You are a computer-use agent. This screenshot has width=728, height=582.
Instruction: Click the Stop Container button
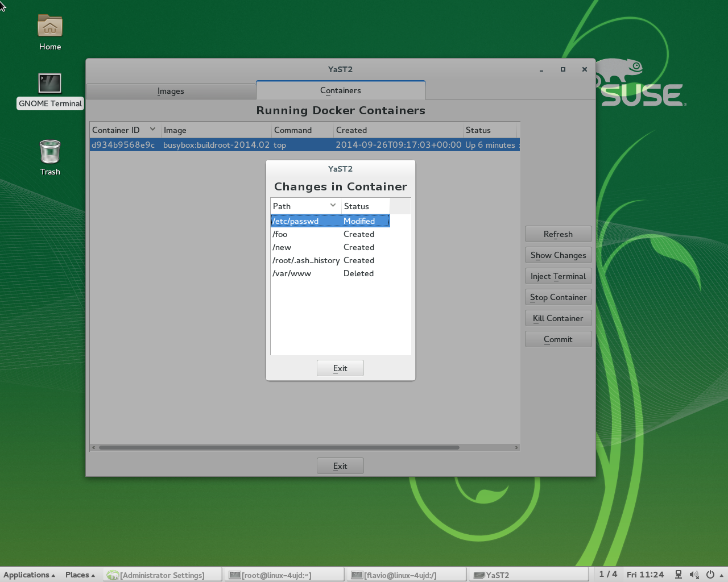click(558, 297)
